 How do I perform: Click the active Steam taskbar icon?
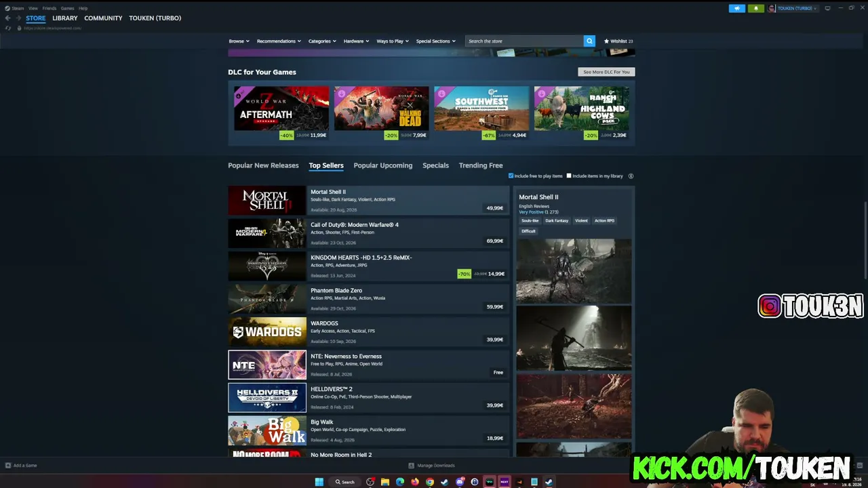coord(549,482)
